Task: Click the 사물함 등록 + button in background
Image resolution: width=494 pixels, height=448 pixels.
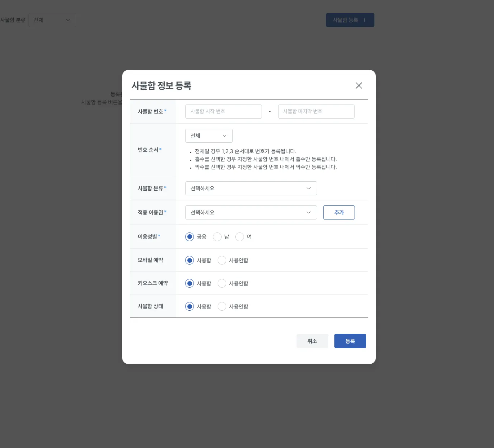Action: [x=350, y=20]
